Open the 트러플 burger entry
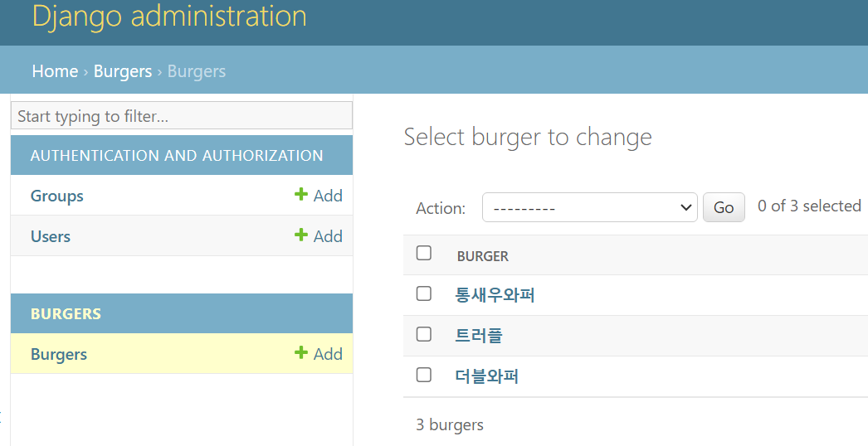Image resolution: width=868 pixels, height=446 pixels. point(479,336)
